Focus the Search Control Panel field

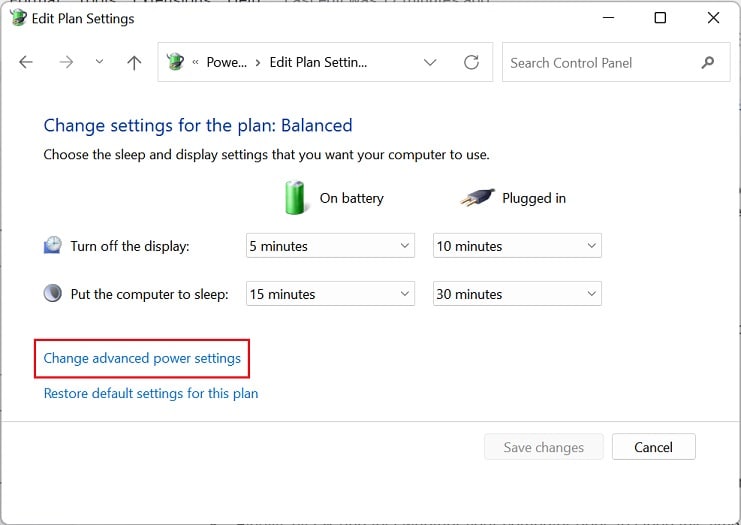point(616,62)
